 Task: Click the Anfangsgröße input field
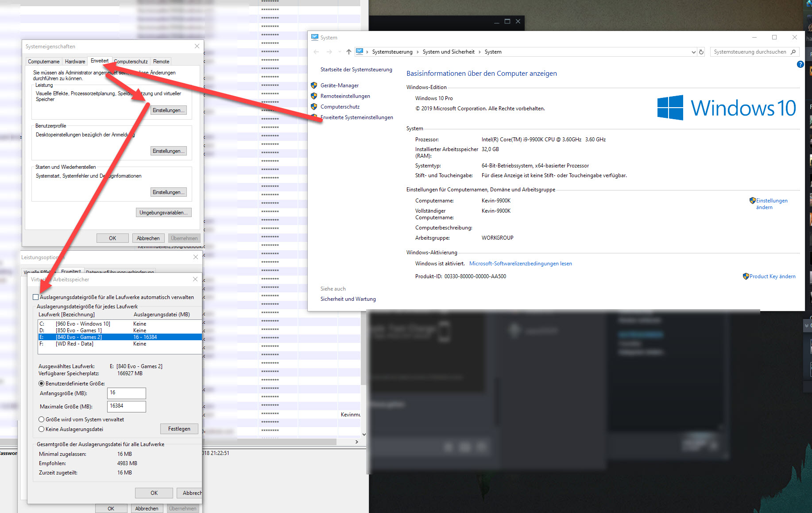coord(127,393)
